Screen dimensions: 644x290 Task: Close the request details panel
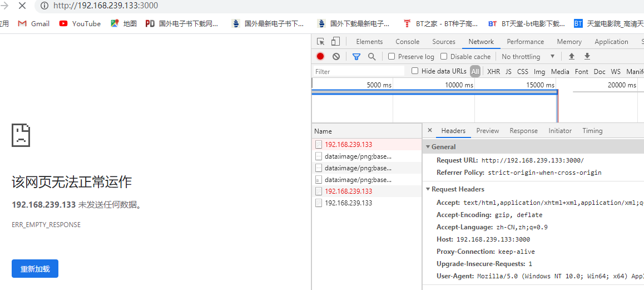coord(429,130)
